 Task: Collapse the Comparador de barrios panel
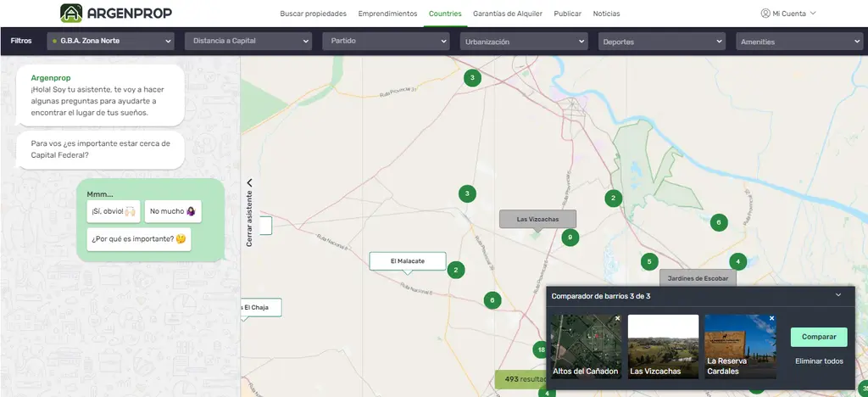838,295
